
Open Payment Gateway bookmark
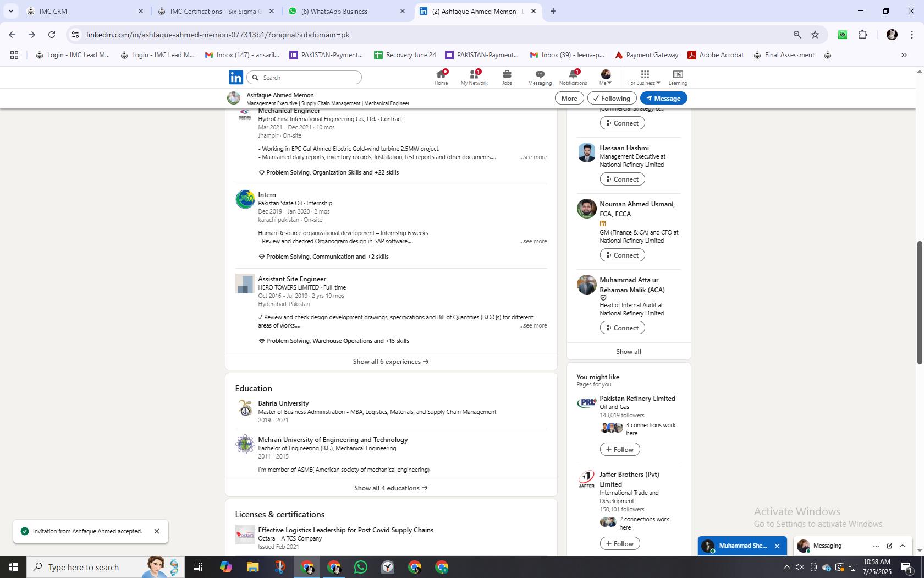[x=647, y=55]
